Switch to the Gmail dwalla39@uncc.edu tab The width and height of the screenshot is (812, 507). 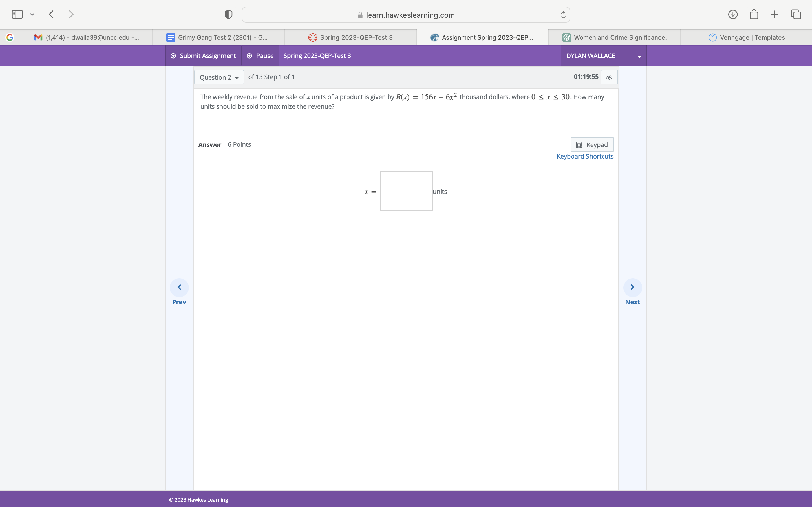point(88,37)
